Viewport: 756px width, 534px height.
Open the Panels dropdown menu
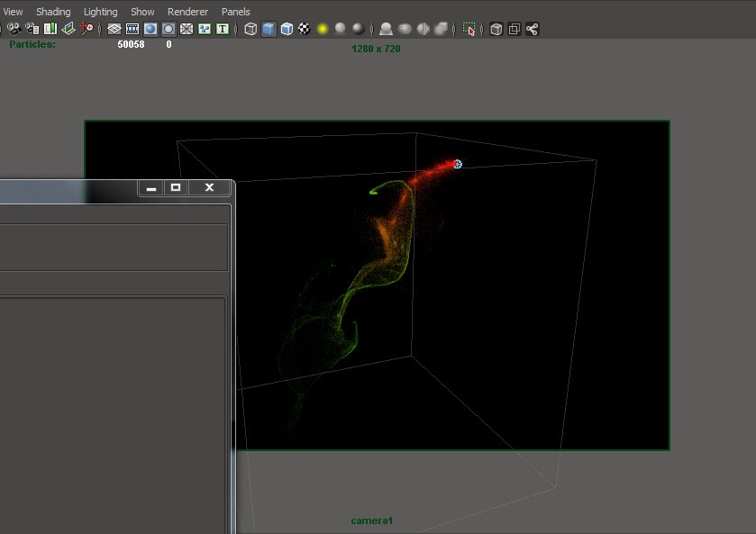pyautogui.click(x=236, y=12)
